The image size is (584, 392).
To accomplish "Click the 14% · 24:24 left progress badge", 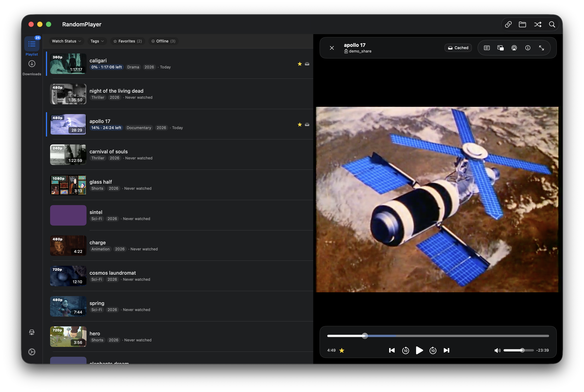I will (106, 128).
